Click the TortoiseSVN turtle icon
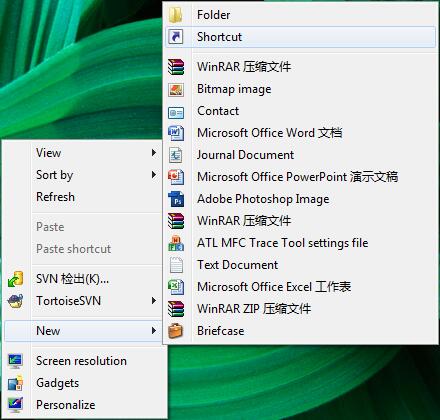This screenshot has width=440, height=420. click(16, 301)
